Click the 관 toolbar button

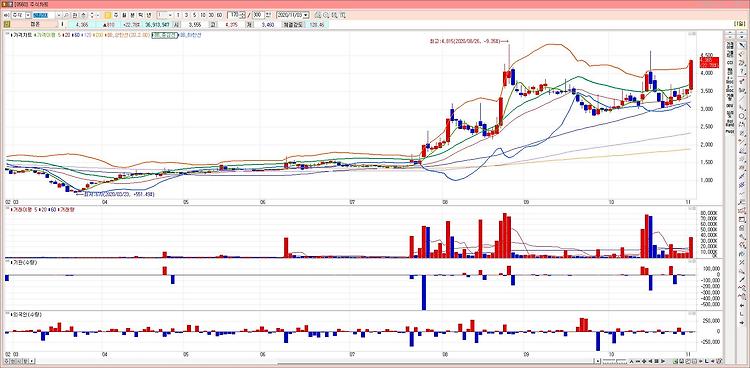75,15
